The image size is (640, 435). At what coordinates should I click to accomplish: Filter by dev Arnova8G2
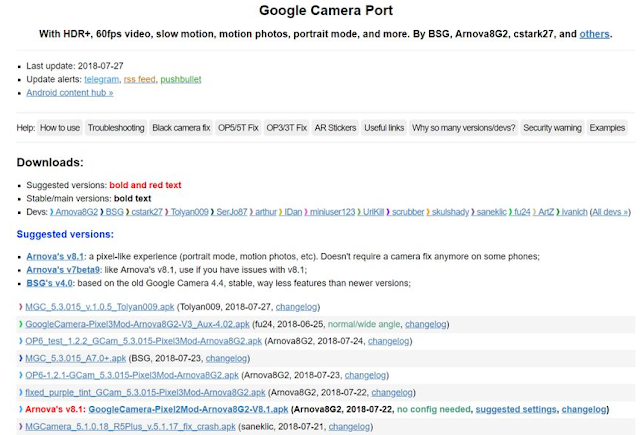[77, 212]
